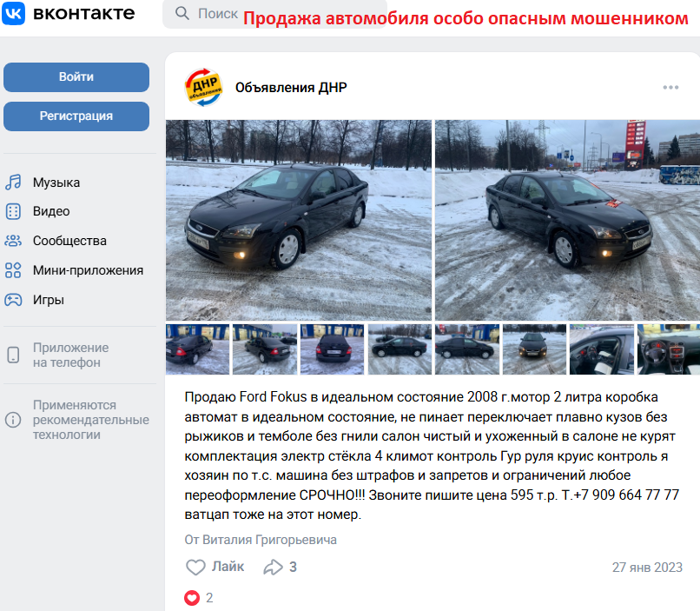Image resolution: width=700 pixels, height=611 pixels.
Task: Open the Объявления ДНР group avatar
Action: point(203,88)
